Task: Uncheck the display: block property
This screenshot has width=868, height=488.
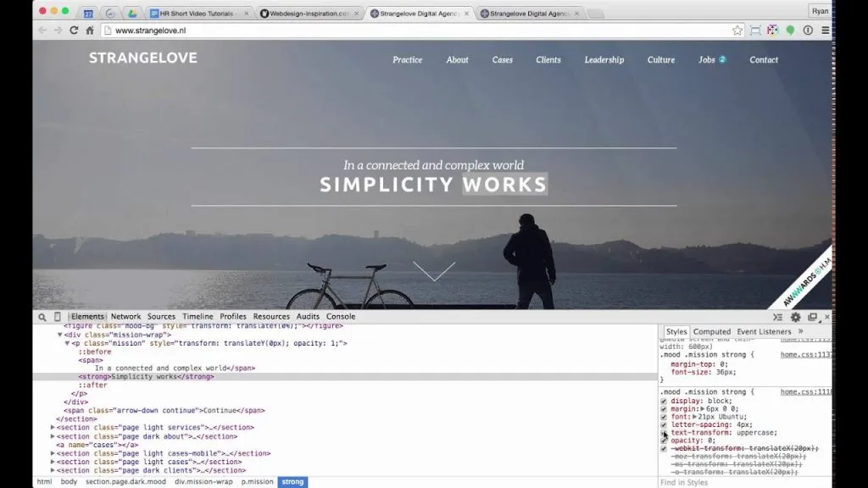Action: coord(663,400)
